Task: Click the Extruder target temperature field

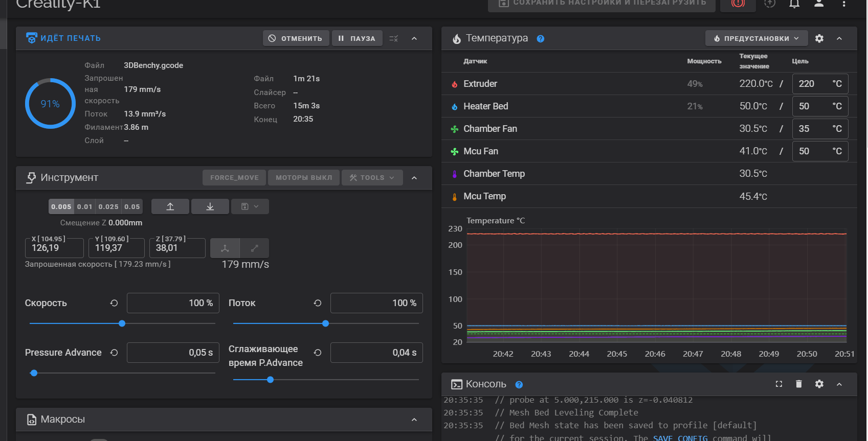Action: point(820,84)
